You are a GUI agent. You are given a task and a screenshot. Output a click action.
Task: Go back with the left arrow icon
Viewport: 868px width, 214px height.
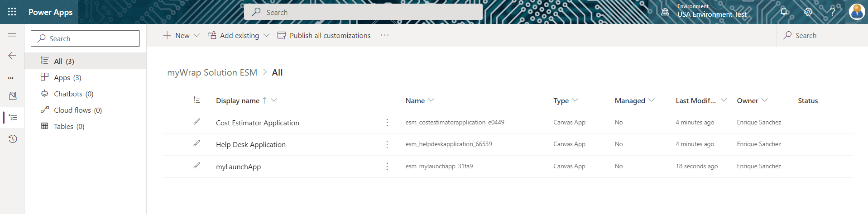click(x=12, y=56)
